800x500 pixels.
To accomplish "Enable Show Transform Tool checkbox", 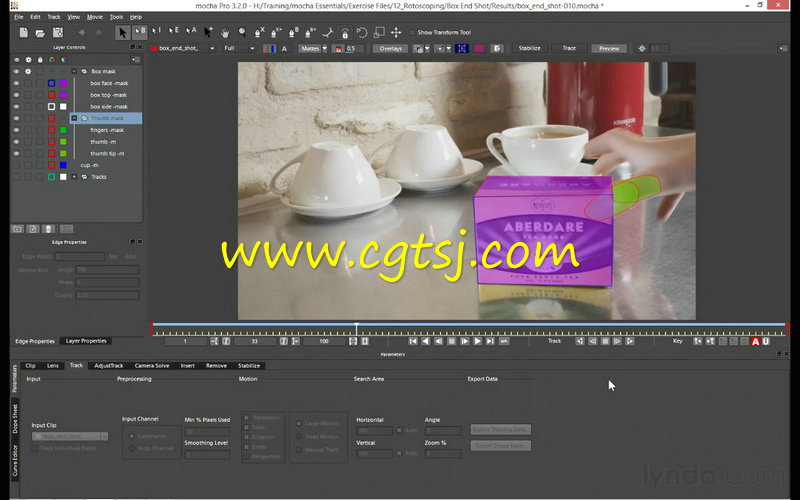I will coord(412,33).
